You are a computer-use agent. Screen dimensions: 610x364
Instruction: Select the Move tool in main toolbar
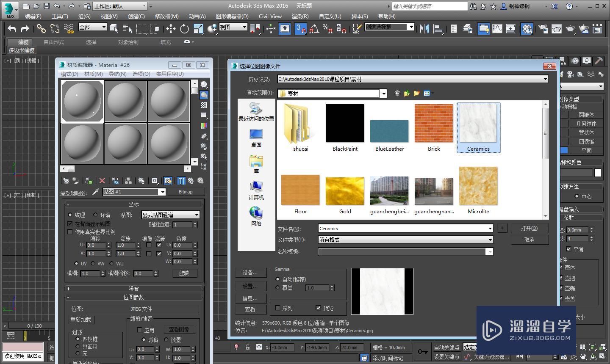tap(171, 28)
